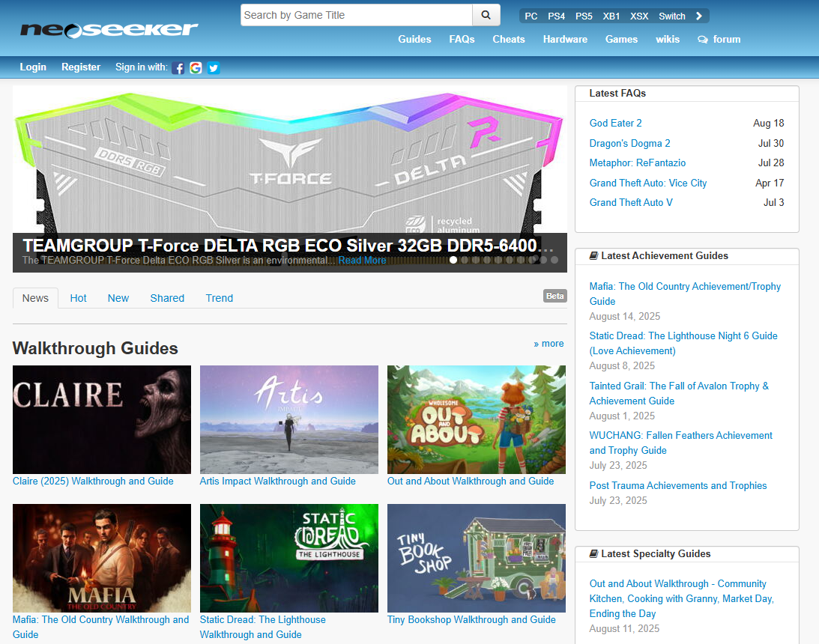
Task: Open Tainted Grail Trophy & Achievement Guide
Action: coord(679,393)
